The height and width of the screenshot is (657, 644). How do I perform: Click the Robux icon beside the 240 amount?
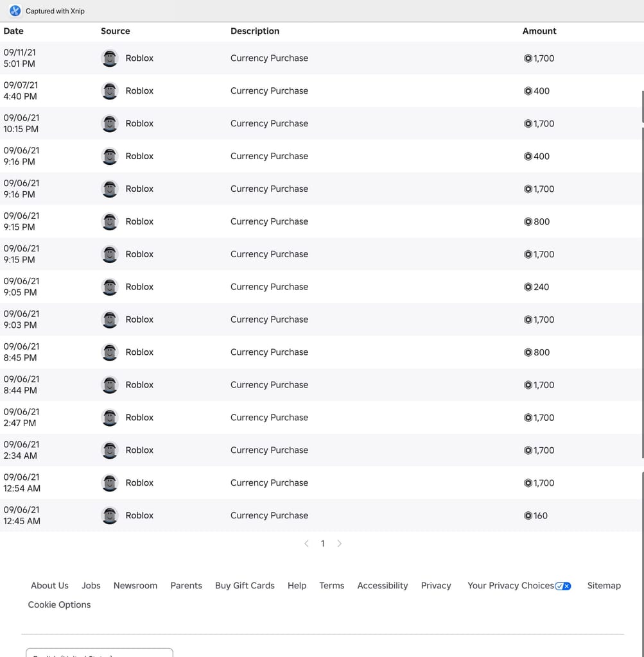point(528,287)
